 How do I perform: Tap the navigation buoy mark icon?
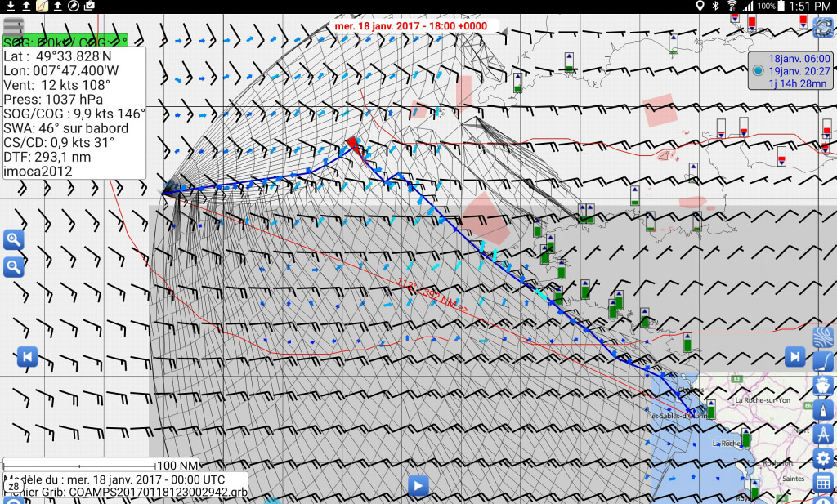[x=823, y=409]
